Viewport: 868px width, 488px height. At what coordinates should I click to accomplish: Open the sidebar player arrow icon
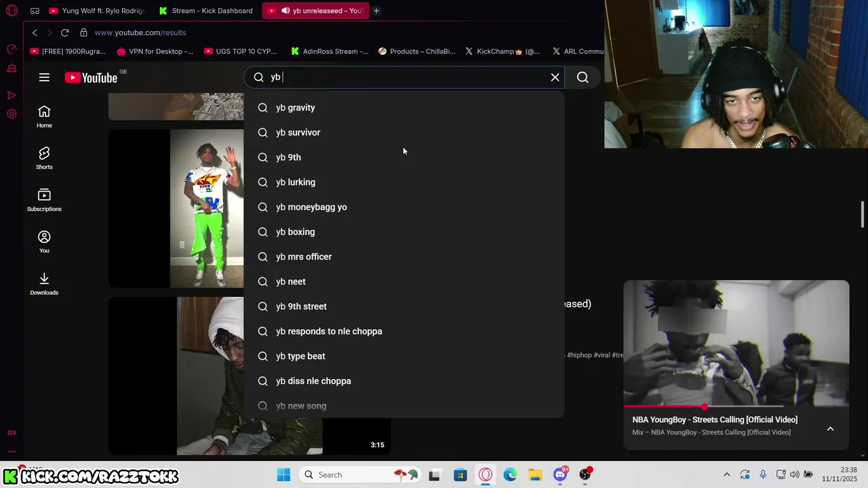pyautogui.click(x=12, y=95)
